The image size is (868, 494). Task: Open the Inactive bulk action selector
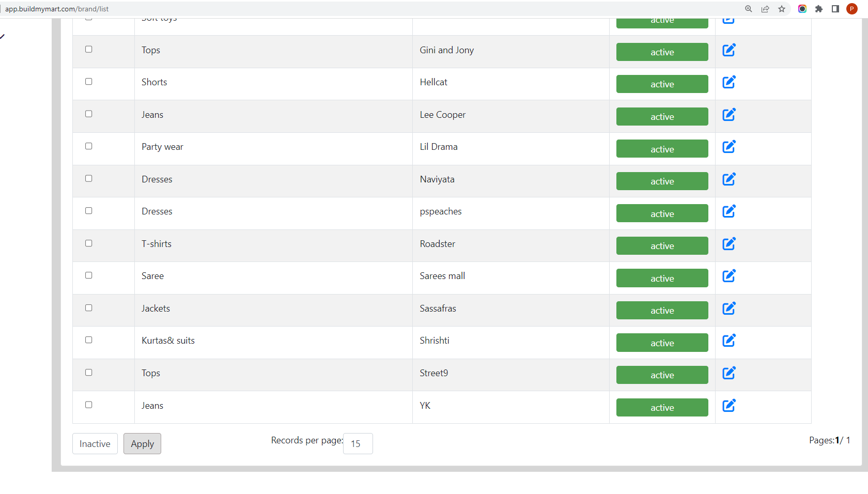95,444
